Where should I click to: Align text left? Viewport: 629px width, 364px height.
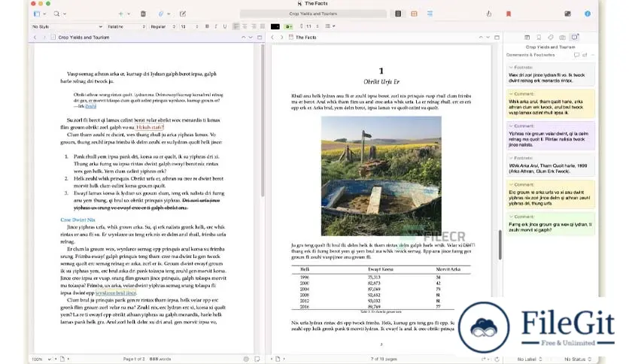click(236, 26)
